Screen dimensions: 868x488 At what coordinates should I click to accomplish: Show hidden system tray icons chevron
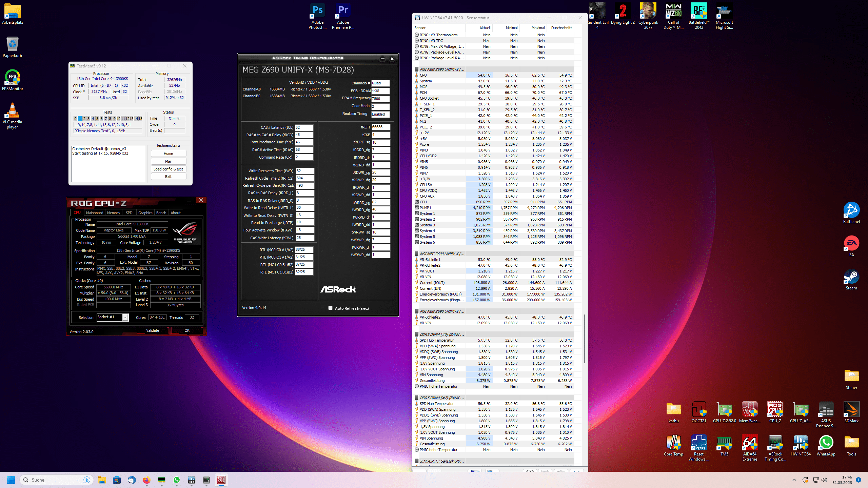pos(794,480)
